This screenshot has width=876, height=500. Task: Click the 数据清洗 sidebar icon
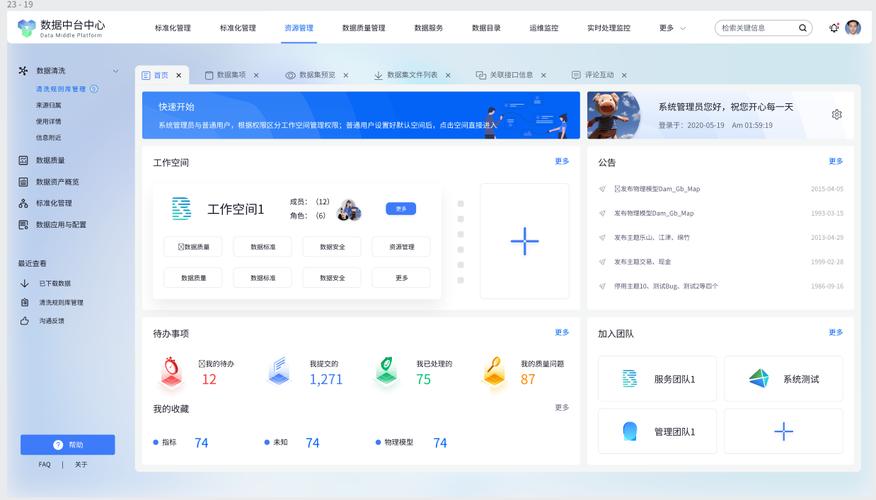[x=23, y=70]
